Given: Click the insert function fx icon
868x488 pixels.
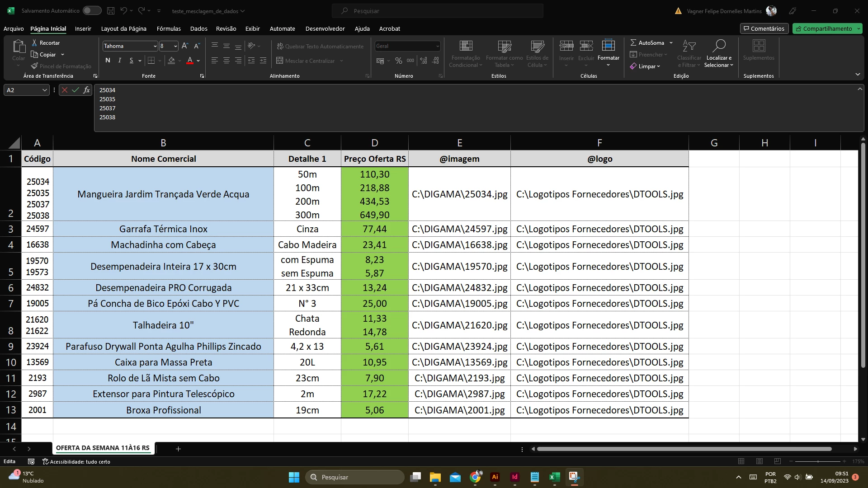Looking at the screenshot, I should [x=86, y=90].
